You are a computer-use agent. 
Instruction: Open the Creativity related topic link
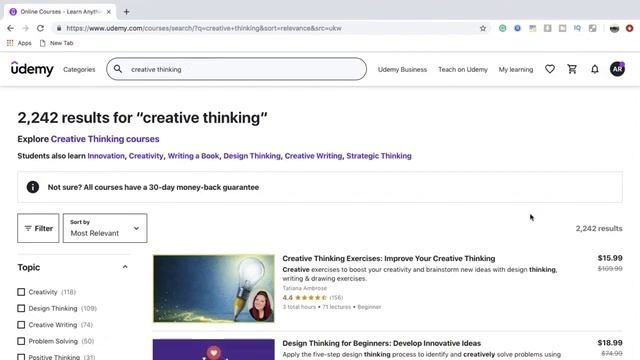coord(146,156)
